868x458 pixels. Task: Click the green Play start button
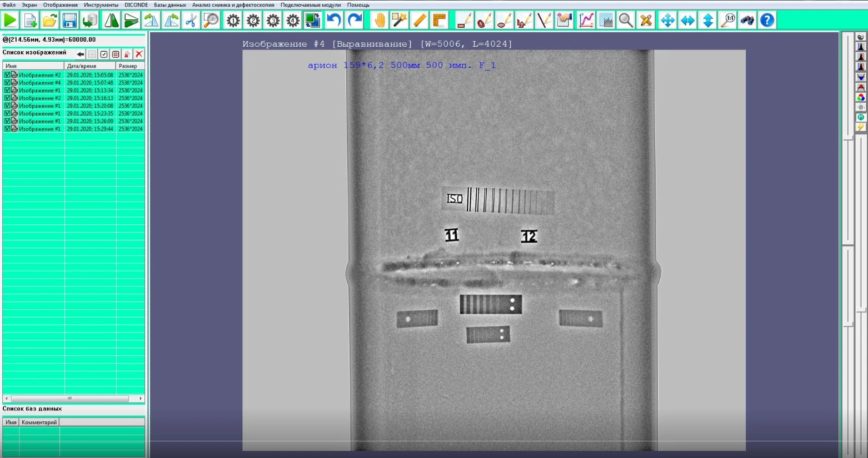coord(10,21)
